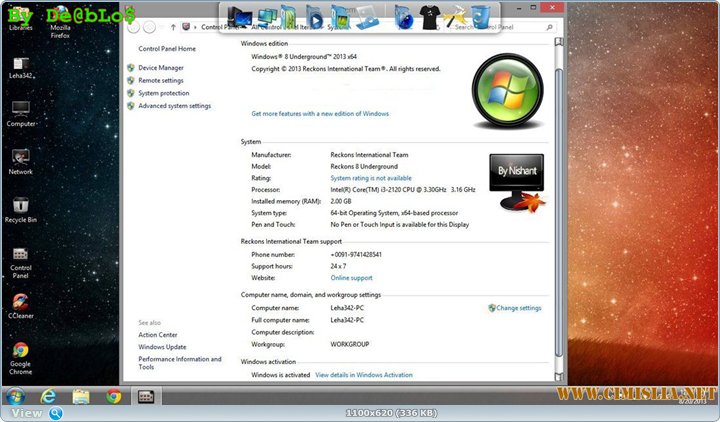Click View details in Windows Activation
The height and width of the screenshot is (422, 720).
(x=363, y=375)
